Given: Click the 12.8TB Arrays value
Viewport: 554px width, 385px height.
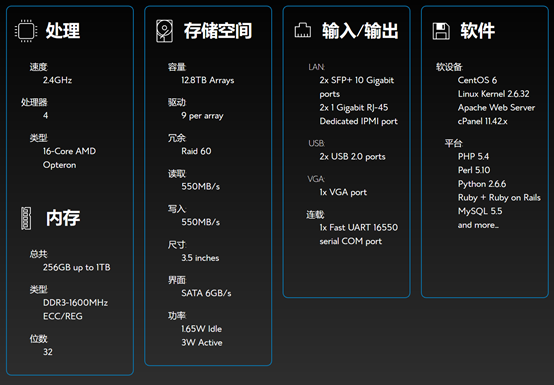Looking at the screenshot, I should [x=208, y=81].
